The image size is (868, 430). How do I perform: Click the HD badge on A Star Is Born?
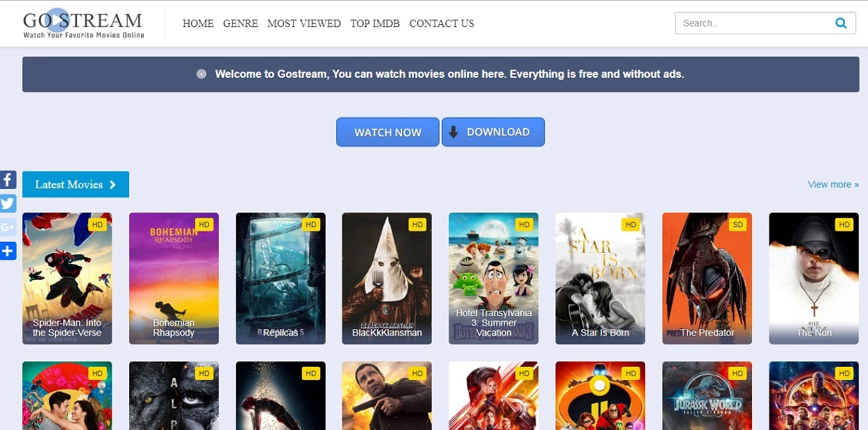(x=631, y=224)
